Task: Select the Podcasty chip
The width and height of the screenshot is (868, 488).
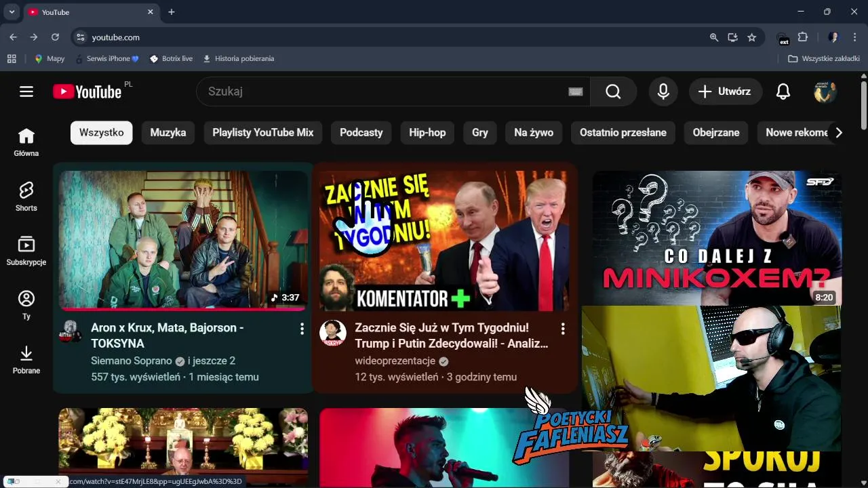Action: pyautogui.click(x=361, y=133)
